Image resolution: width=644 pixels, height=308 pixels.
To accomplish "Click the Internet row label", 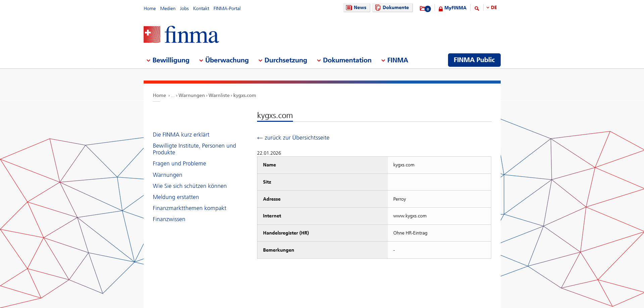I will [272, 216].
